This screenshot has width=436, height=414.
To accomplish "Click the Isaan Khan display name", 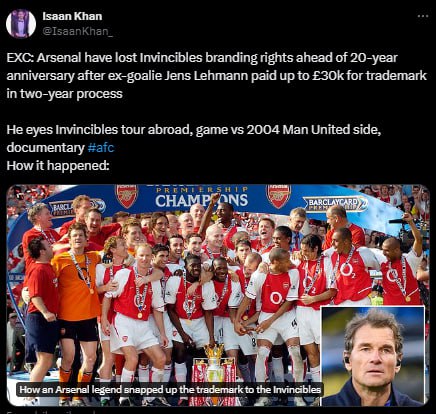I will (x=72, y=16).
